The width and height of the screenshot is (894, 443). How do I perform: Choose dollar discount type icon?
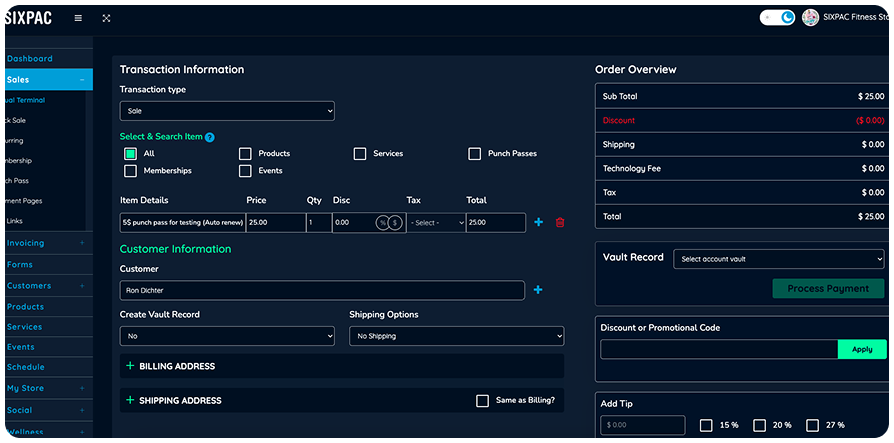(395, 223)
